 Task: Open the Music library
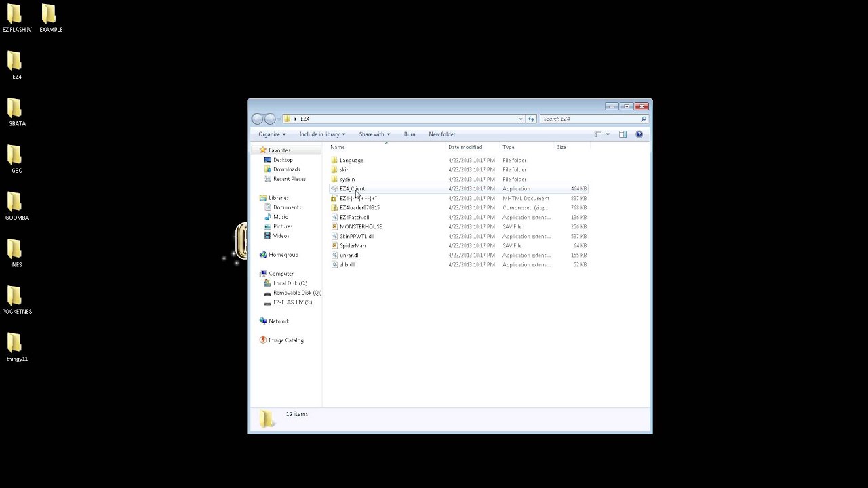pyautogui.click(x=280, y=217)
